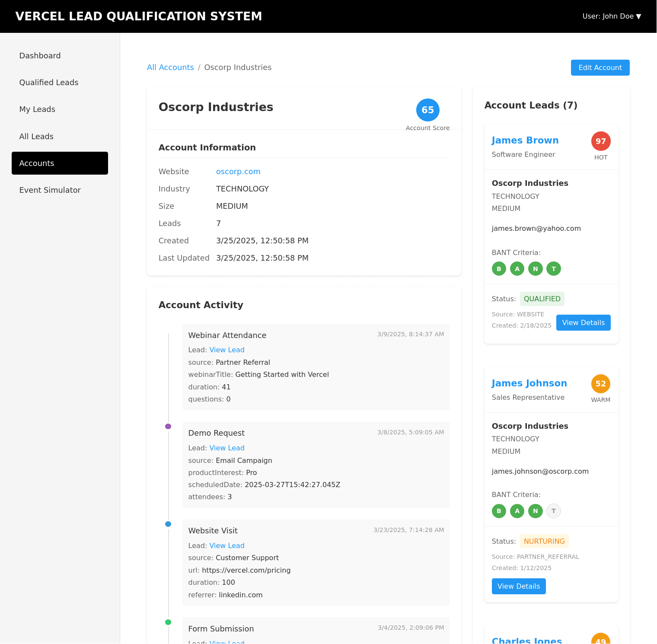
Task: Click the Demo Request activity title
Action: 217,433
